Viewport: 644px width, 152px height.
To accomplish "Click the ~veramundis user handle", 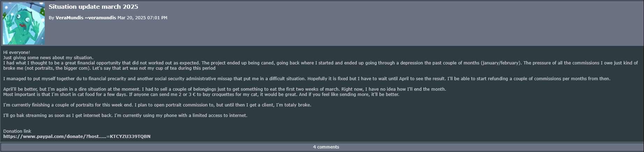I will [x=100, y=18].
